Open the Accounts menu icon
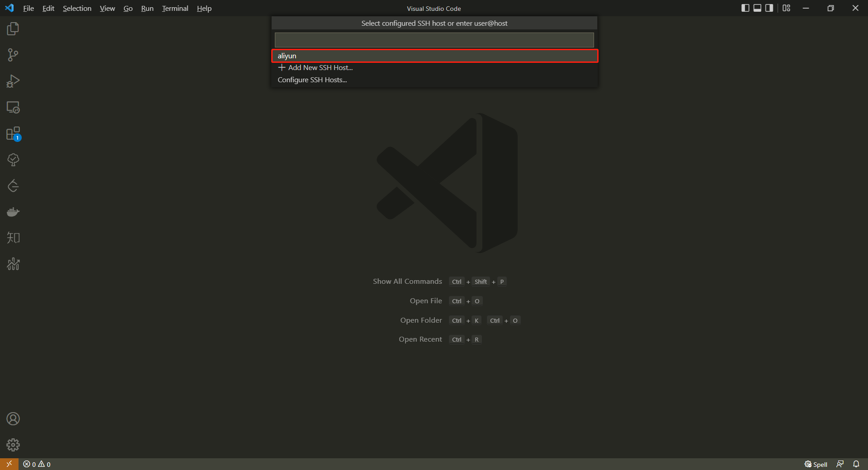The image size is (868, 470). click(x=13, y=419)
